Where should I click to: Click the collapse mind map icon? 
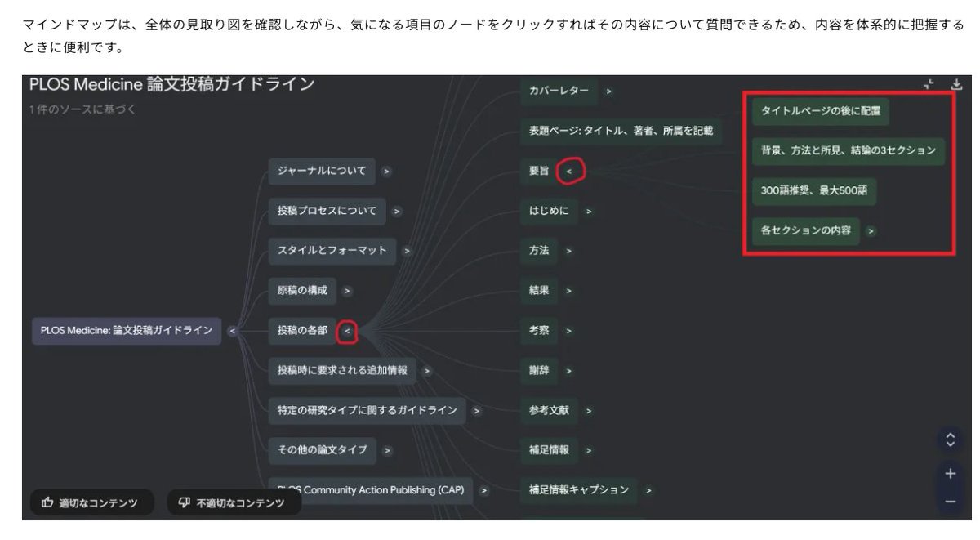coord(929,85)
